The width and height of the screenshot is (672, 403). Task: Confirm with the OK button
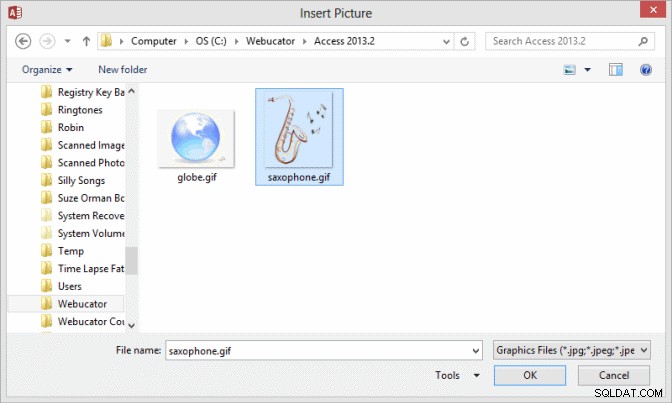point(530,375)
